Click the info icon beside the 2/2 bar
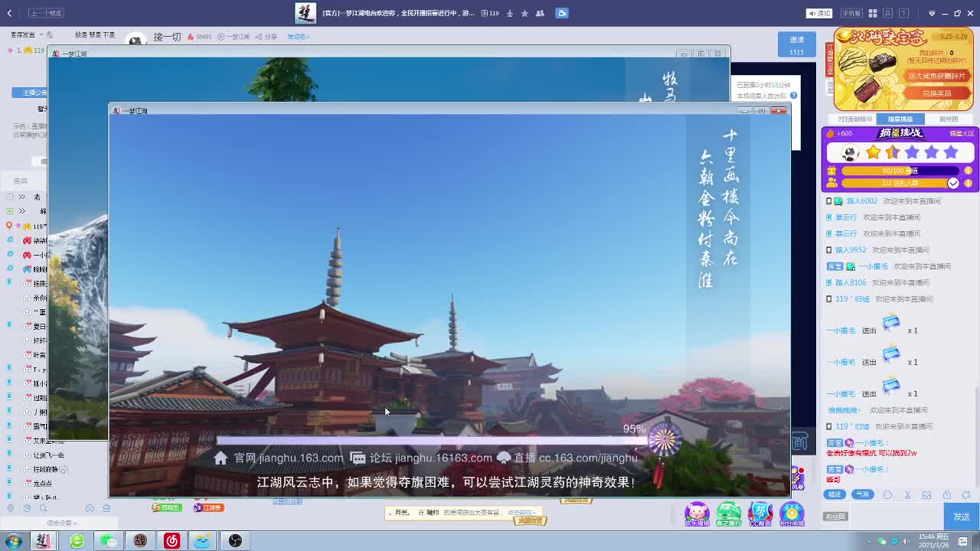 968,183
